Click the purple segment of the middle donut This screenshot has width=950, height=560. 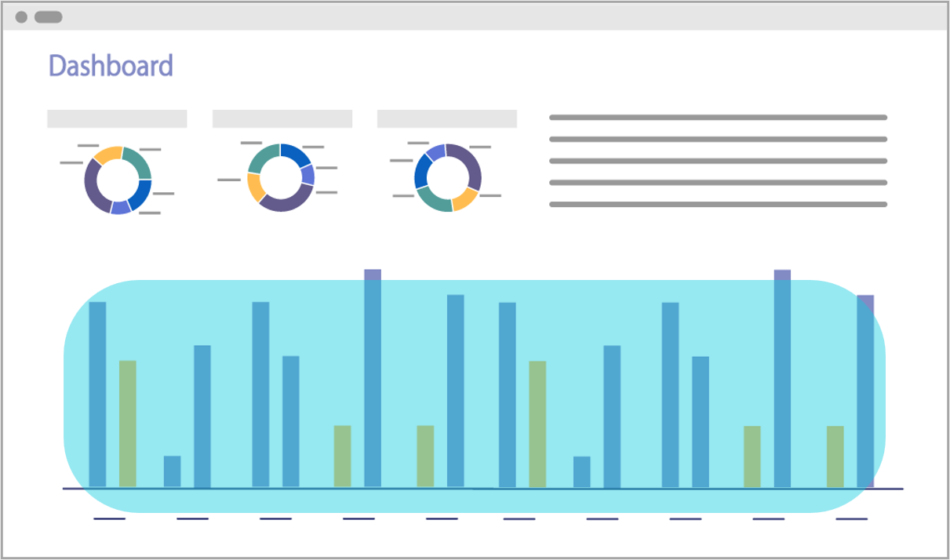click(285, 201)
